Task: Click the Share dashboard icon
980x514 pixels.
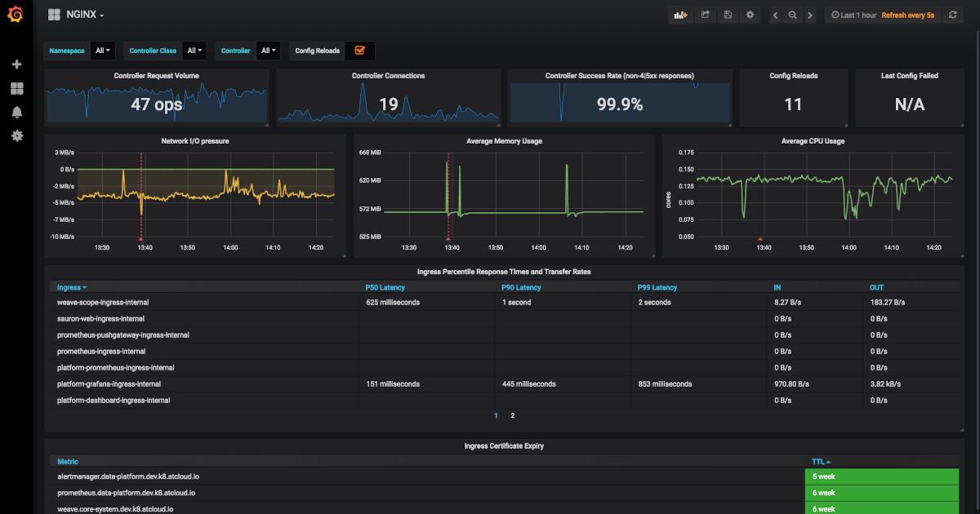Action: coord(704,15)
